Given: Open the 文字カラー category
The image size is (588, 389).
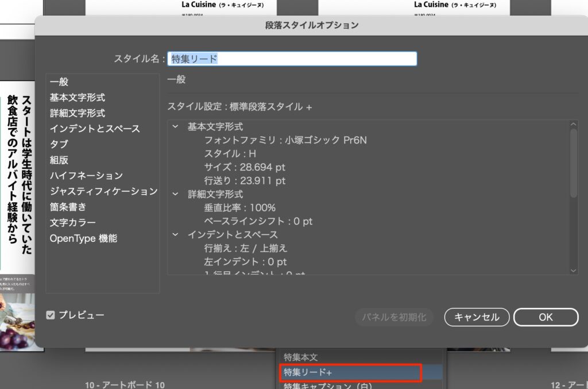Looking at the screenshot, I should [x=73, y=222].
